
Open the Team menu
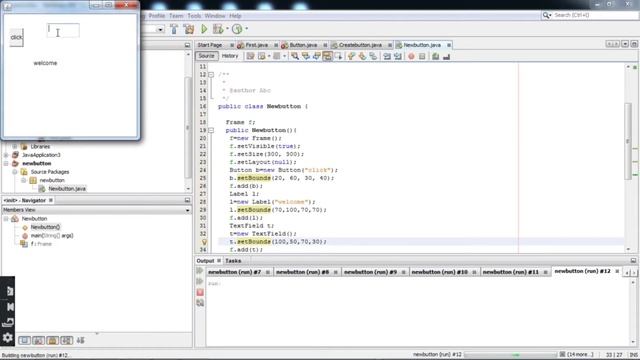pos(176,16)
